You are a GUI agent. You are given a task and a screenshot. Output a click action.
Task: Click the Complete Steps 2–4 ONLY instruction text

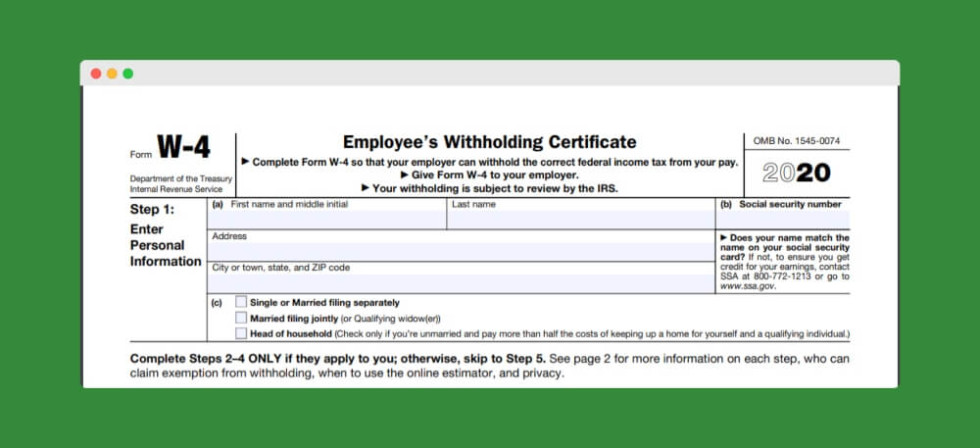338,359
